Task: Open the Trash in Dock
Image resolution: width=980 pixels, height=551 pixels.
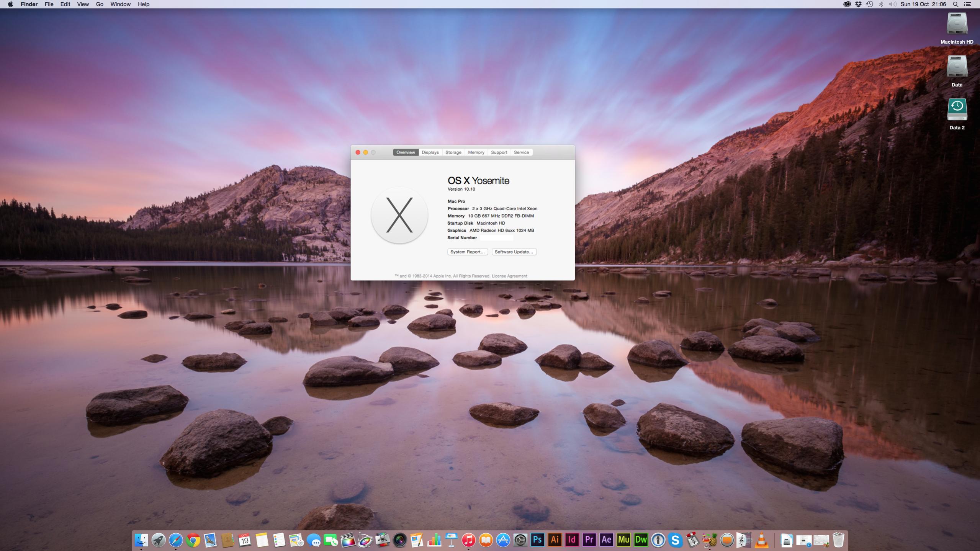Action: 838,540
